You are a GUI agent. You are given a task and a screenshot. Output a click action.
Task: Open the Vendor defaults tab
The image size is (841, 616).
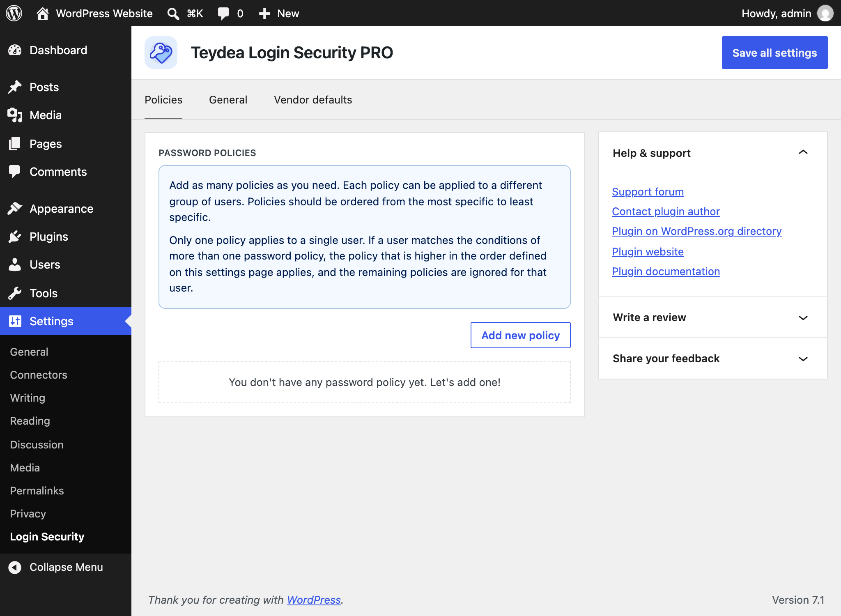(x=313, y=100)
